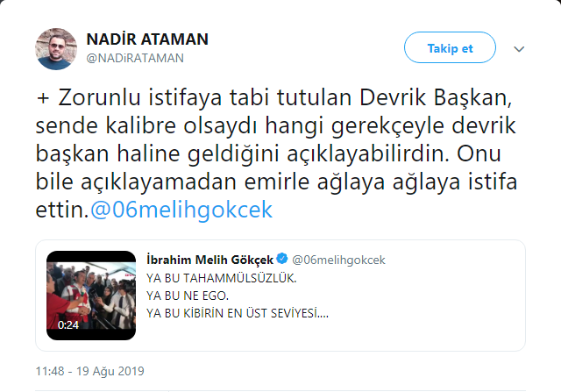The height and width of the screenshot is (392, 561).
Task: Expand the tweet options chevron
Action: [x=519, y=48]
